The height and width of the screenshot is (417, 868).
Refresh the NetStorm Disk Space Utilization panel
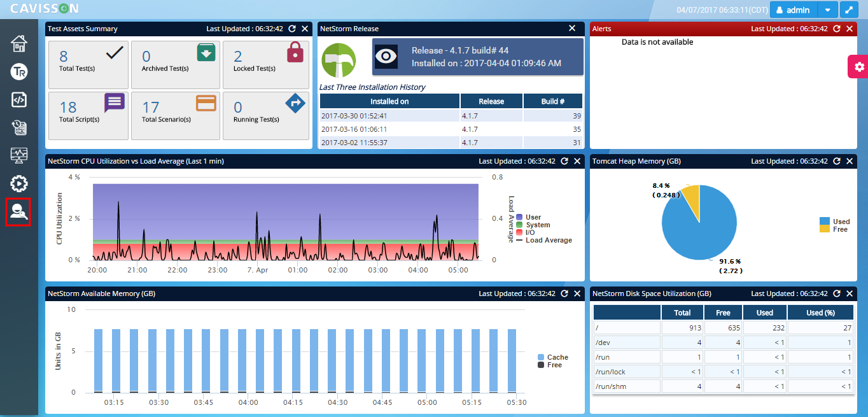837,293
